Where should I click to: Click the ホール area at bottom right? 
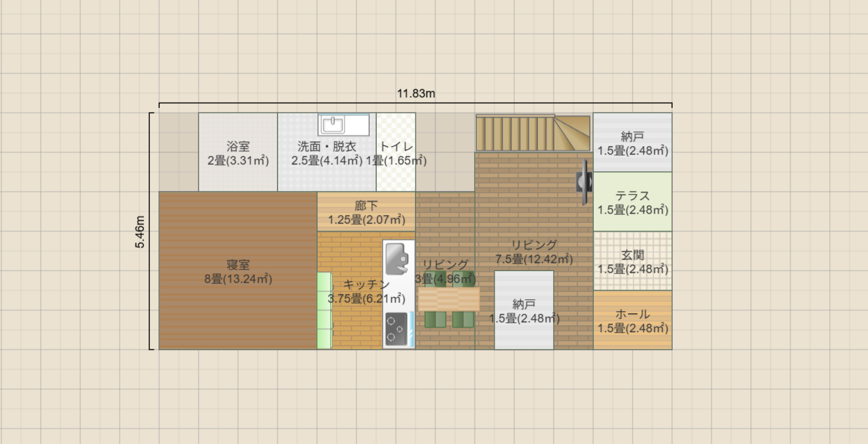(x=632, y=320)
